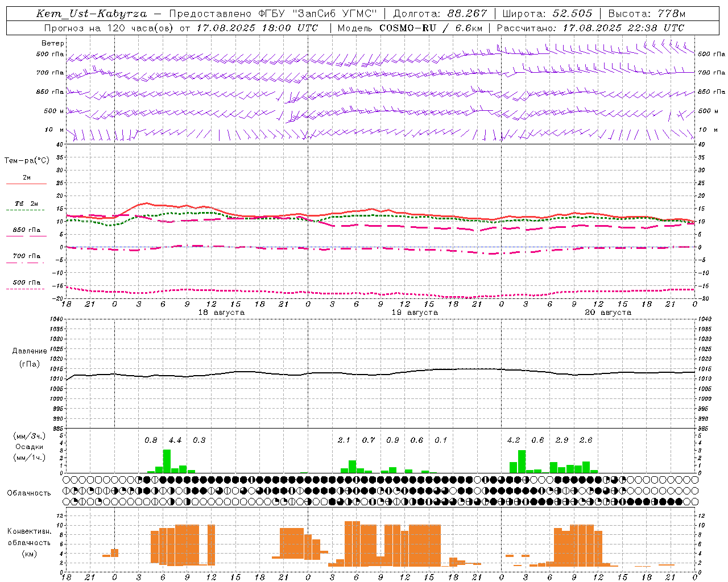Click the computed time 17.08.2025 22:38 UTC
Image resolution: width=728 pixels, height=582 pixels.
(623, 28)
